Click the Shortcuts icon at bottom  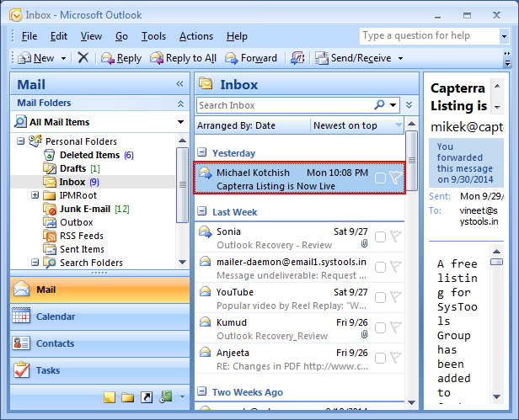[x=147, y=396]
